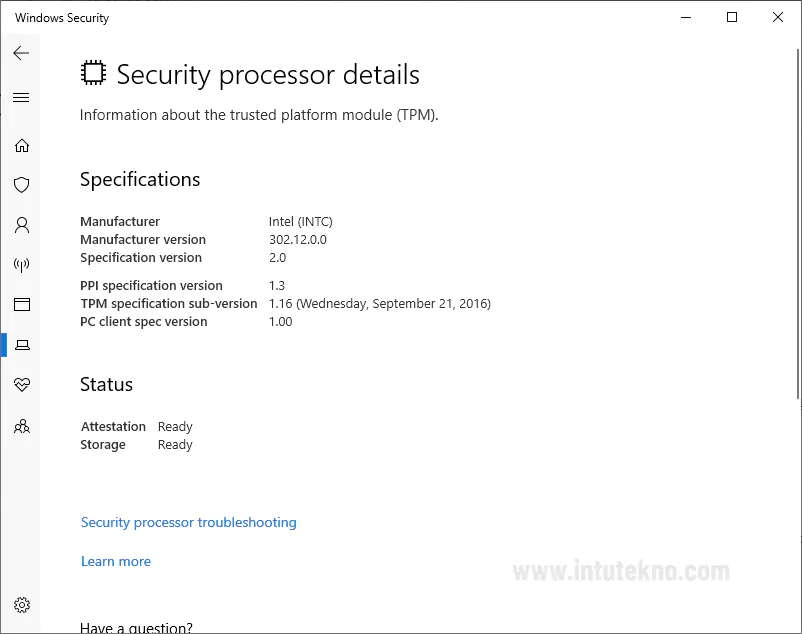Go back using the back arrow
The width and height of the screenshot is (802, 634).
click(x=21, y=53)
